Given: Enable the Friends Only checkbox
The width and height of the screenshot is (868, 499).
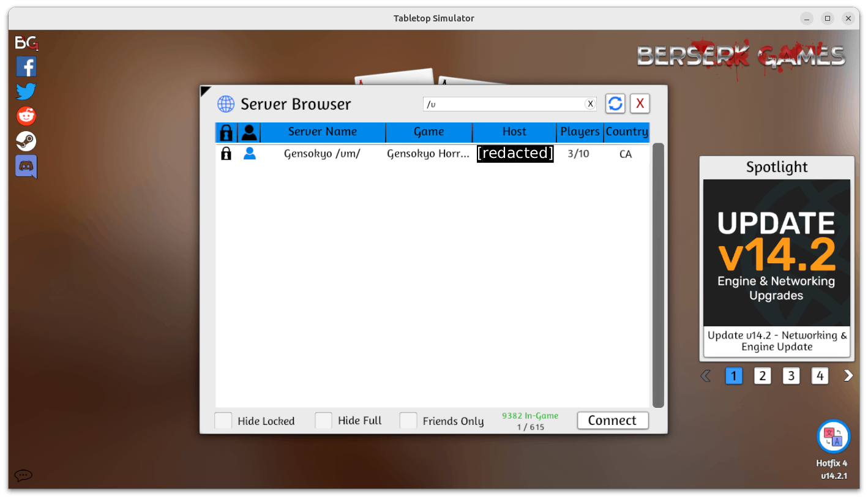Looking at the screenshot, I should (408, 421).
